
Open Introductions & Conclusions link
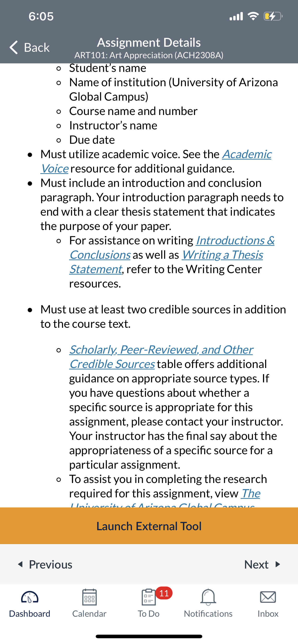tap(172, 247)
